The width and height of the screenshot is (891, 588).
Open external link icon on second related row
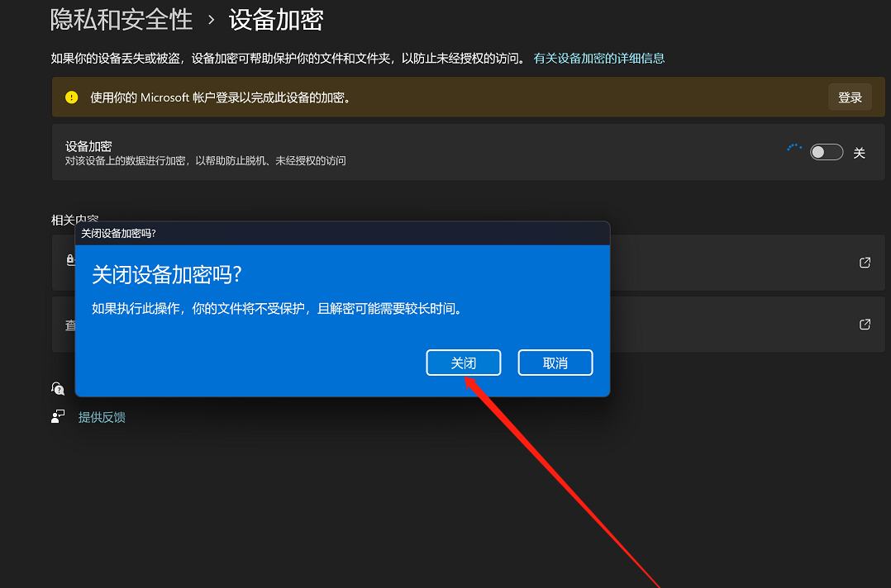click(x=865, y=324)
